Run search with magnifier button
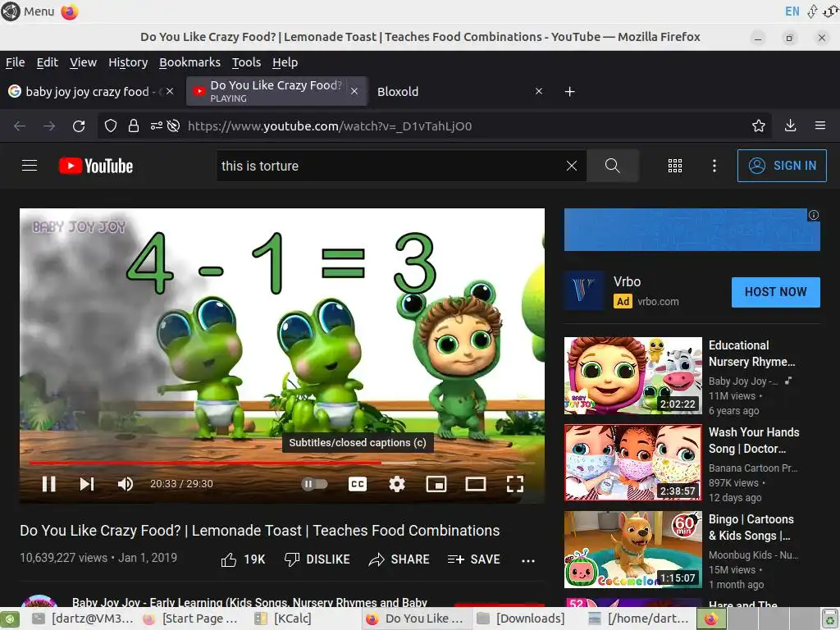The height and width of the screenshot is (630, 840). point(612,166)
